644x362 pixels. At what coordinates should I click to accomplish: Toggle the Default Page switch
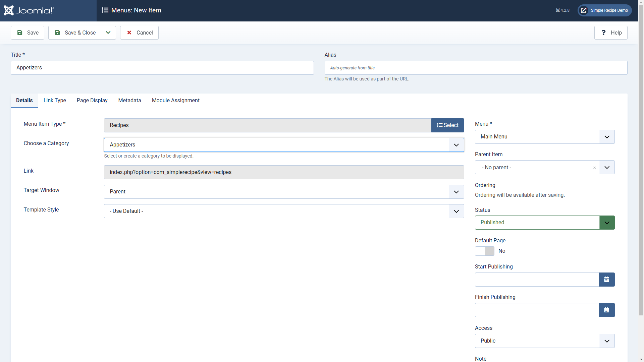coord(485,251)
